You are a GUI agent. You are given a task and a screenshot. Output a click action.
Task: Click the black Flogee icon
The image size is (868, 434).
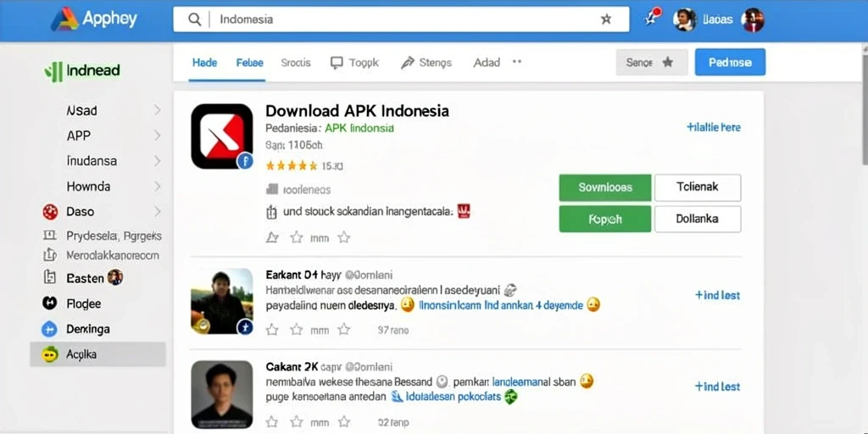point(50,303)
